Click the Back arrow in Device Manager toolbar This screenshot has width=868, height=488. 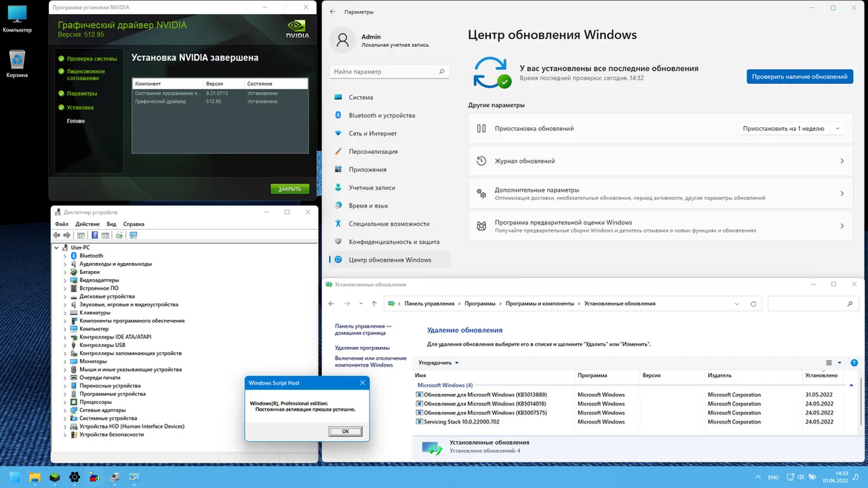[57, 235]
